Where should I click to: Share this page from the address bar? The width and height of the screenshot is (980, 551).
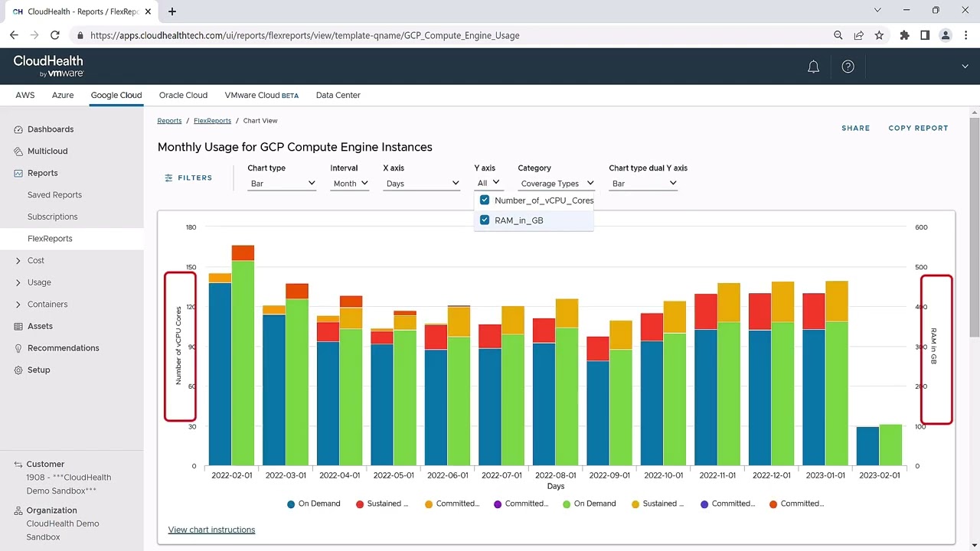pos(858,35)
